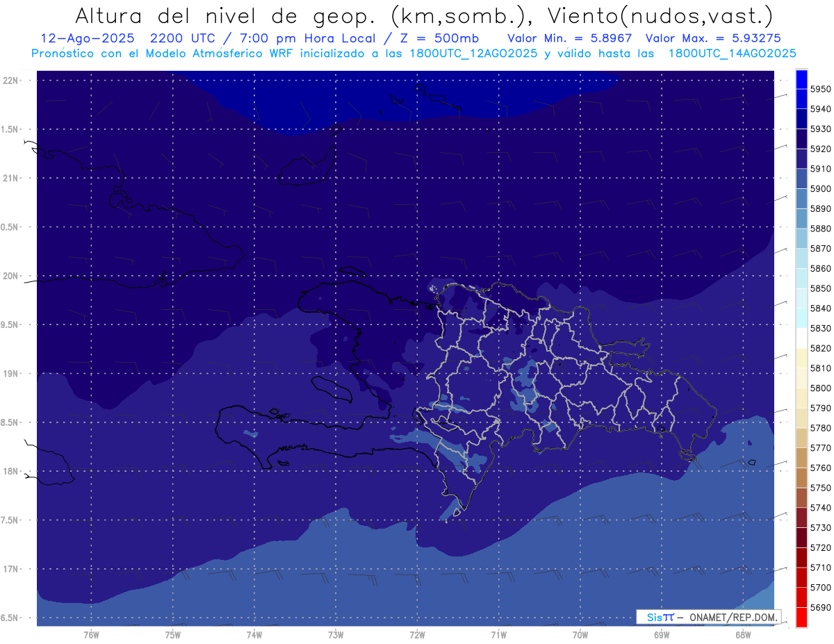Image resolution: width=834 pixels, height=644 pixels.
Task: Click the "5920" colorbar value
Action: (820, 149)
